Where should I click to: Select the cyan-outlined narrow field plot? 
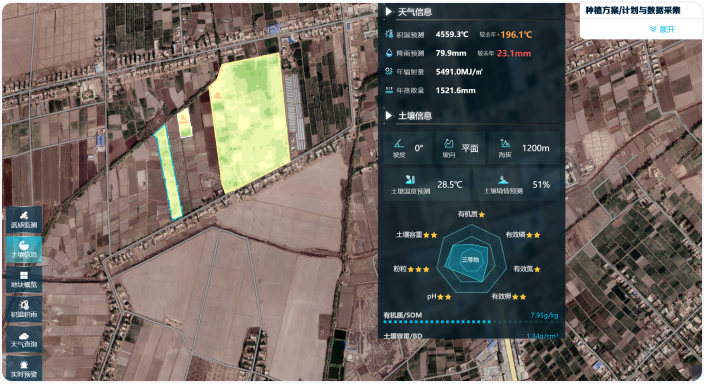click(x=168, y=172)
